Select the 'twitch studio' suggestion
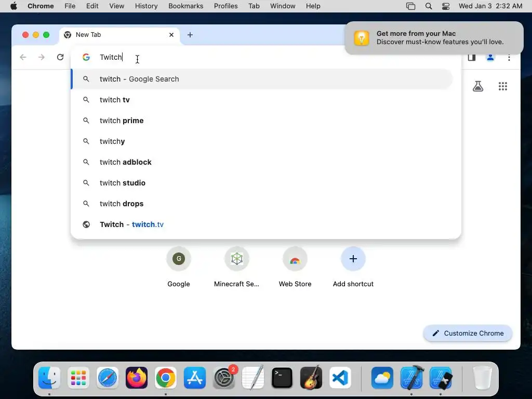This screenshot has height=399, width=532. 262,183
